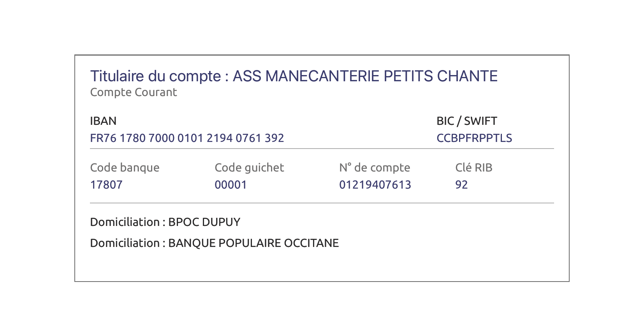644x329 pixels.
Task: Select the branch code 00001
Action: click(231, 185)
